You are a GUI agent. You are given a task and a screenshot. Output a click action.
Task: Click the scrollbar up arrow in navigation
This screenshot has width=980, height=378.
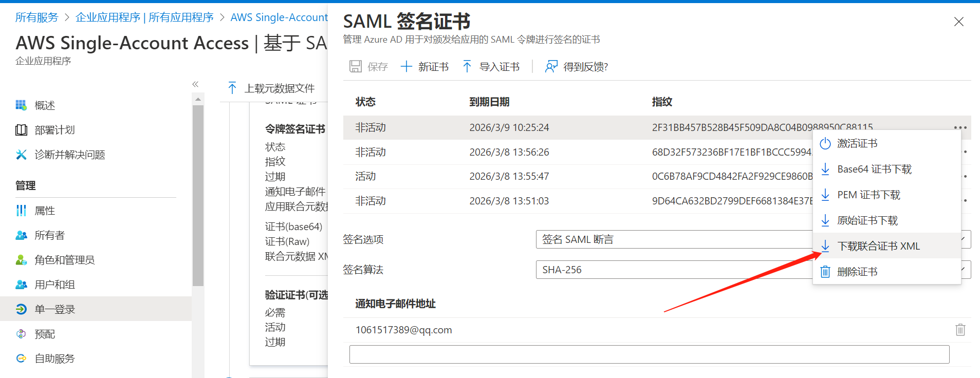(x=198, y=99)
